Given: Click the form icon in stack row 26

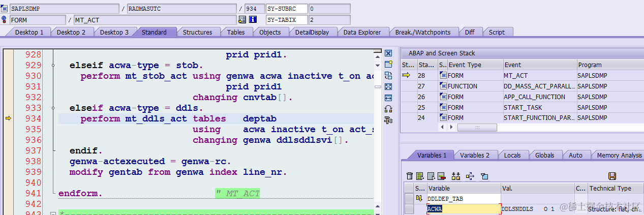Looking at the screenshot, I should (443, 97).
